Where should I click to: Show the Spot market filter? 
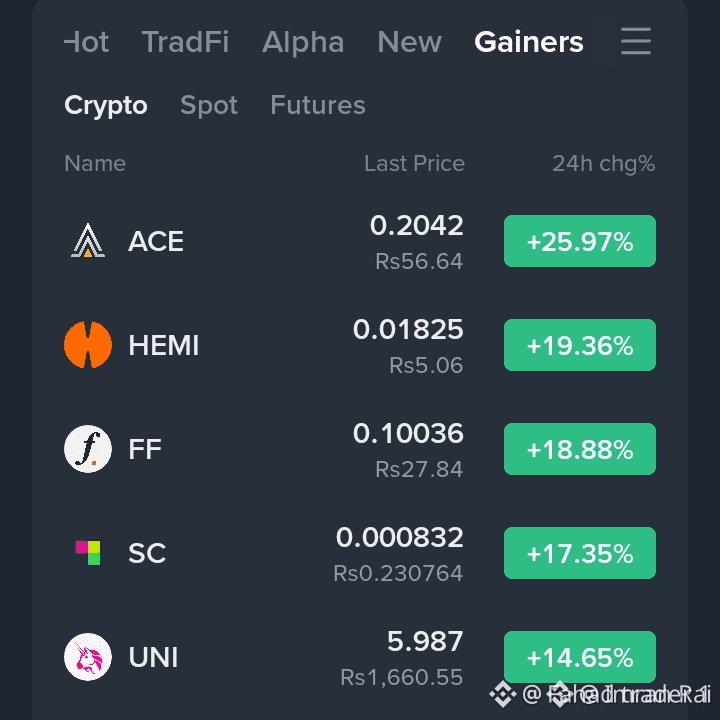coord(209,105)
